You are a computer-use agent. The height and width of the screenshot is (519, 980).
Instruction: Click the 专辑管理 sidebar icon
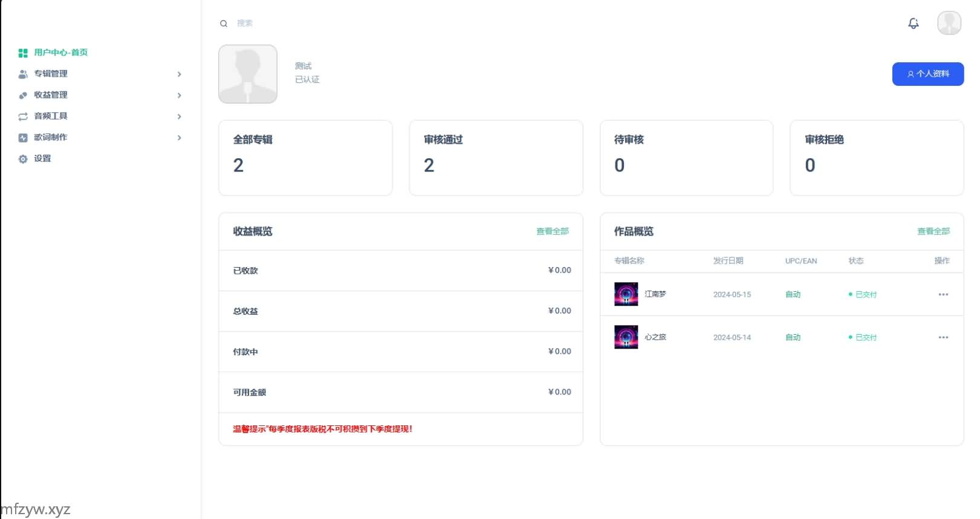[x=23, y=74]
